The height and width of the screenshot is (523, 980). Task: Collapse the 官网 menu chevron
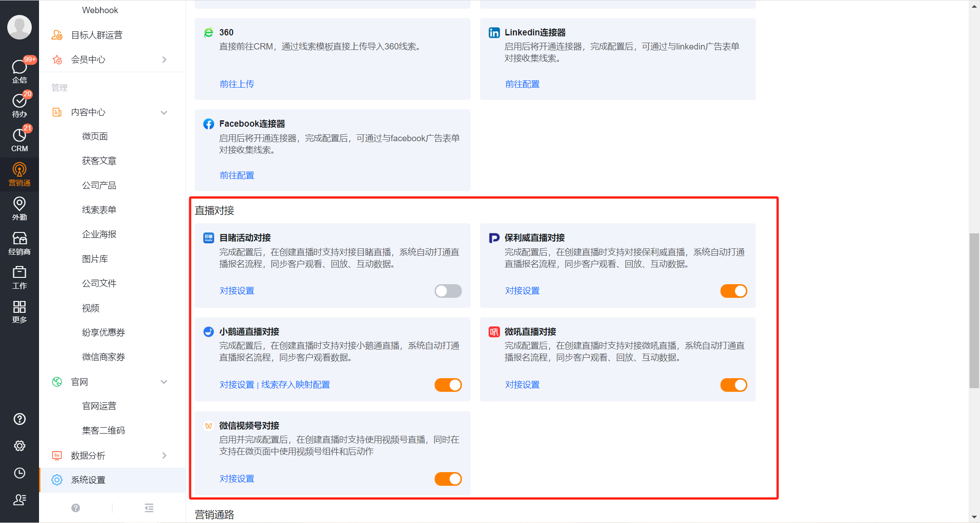164,382
